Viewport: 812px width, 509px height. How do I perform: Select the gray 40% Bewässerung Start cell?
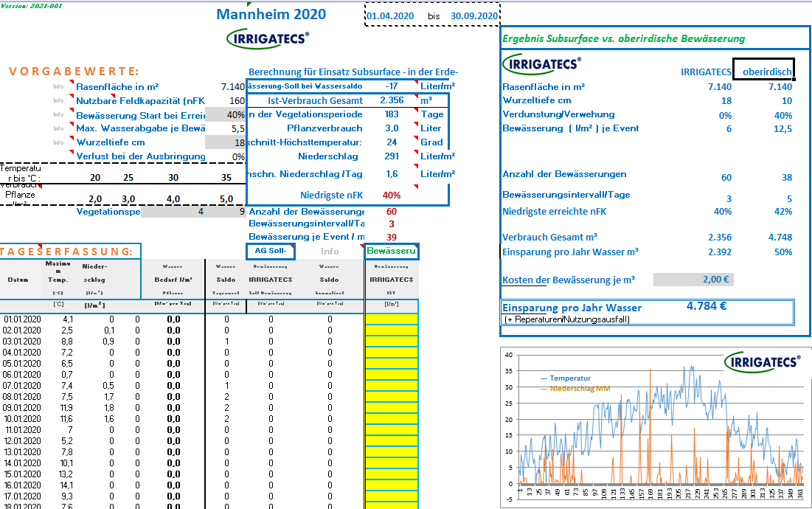coord(225,114)
